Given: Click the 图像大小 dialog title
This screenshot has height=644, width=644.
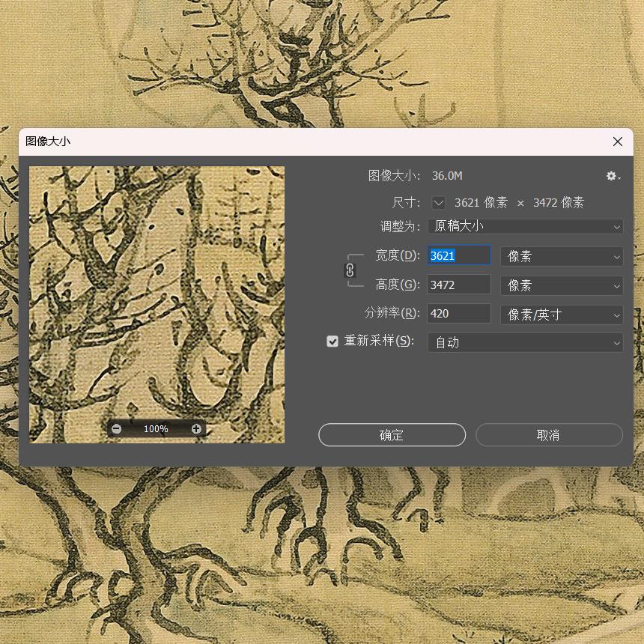Looking at the screenshot, I should (48, 142).
